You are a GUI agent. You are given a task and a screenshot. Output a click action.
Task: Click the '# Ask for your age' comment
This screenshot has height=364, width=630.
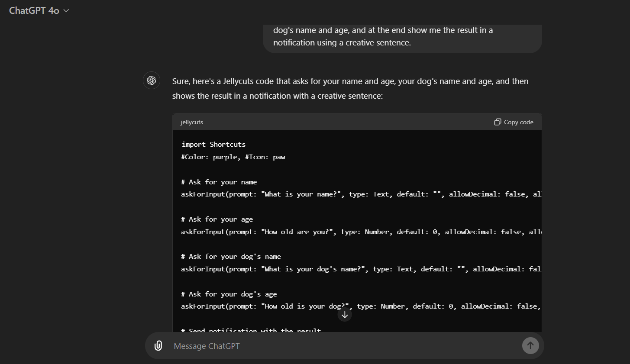[x=217, y=219]
